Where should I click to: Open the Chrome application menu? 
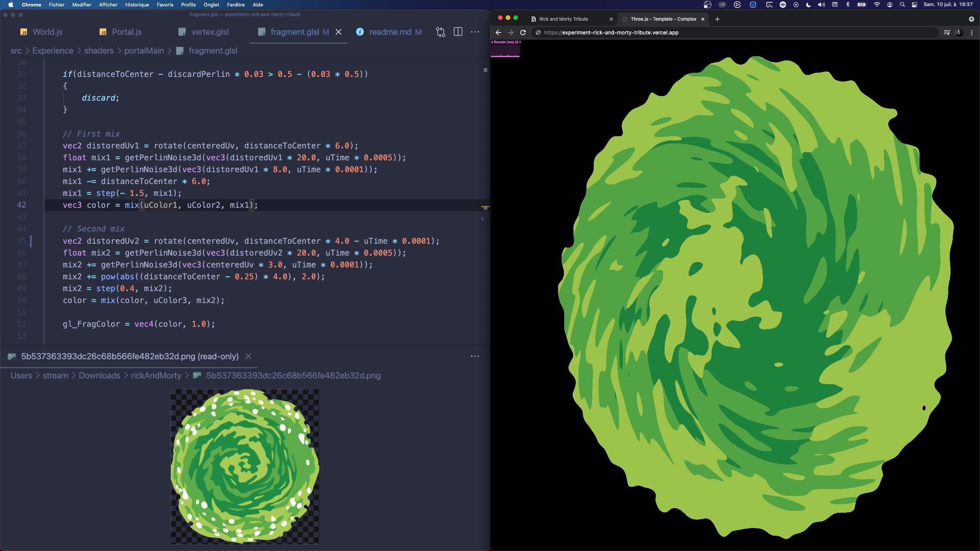(x=31, y=5)
